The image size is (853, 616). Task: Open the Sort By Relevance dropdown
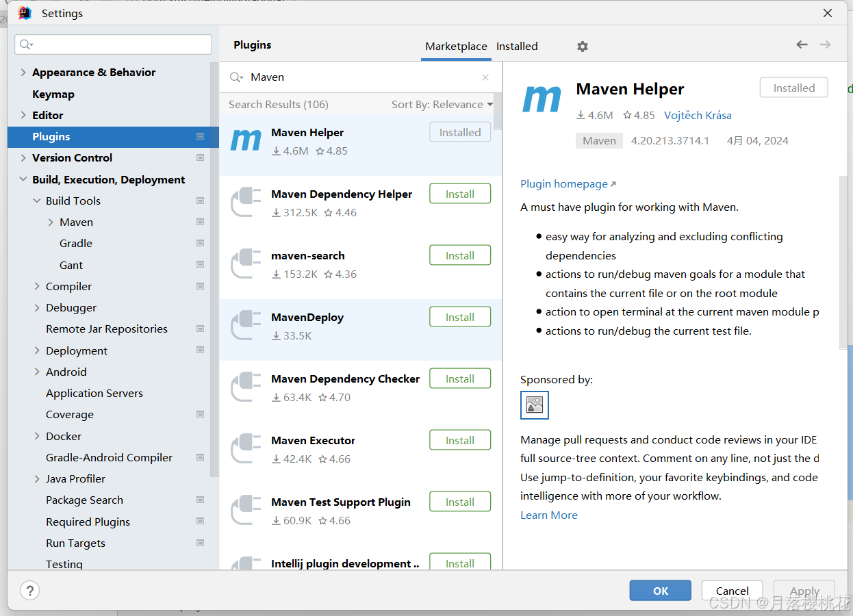click(442, 105)
